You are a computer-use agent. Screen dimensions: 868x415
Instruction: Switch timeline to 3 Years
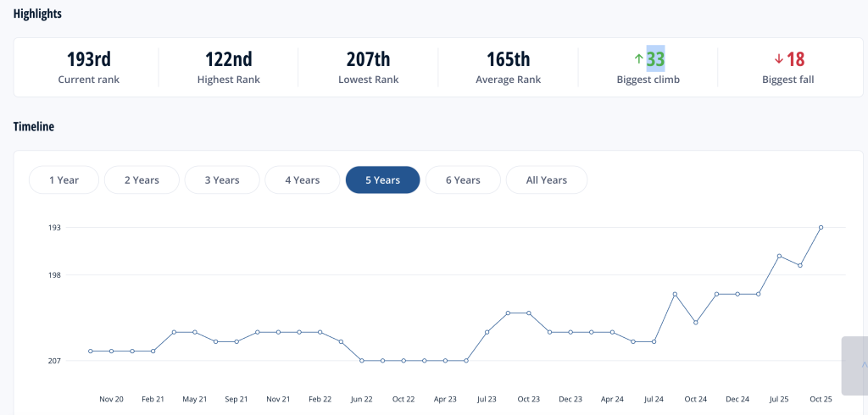[x=222, y=180]
